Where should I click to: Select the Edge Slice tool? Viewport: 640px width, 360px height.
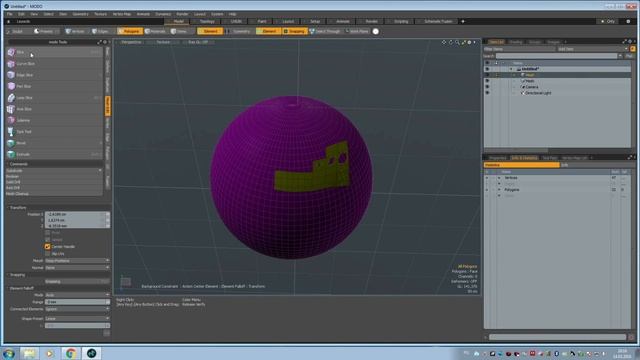click(54, 75)
